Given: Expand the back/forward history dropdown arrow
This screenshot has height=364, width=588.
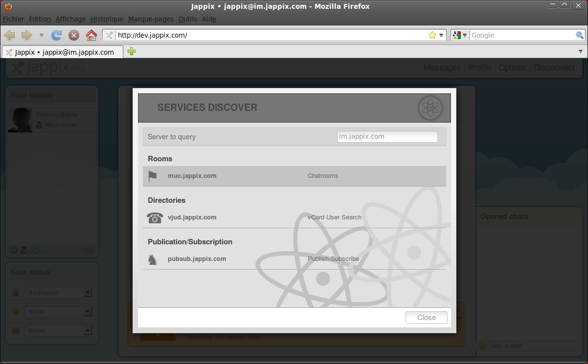Looking at the screenshot, I should (x=42, y=35).
